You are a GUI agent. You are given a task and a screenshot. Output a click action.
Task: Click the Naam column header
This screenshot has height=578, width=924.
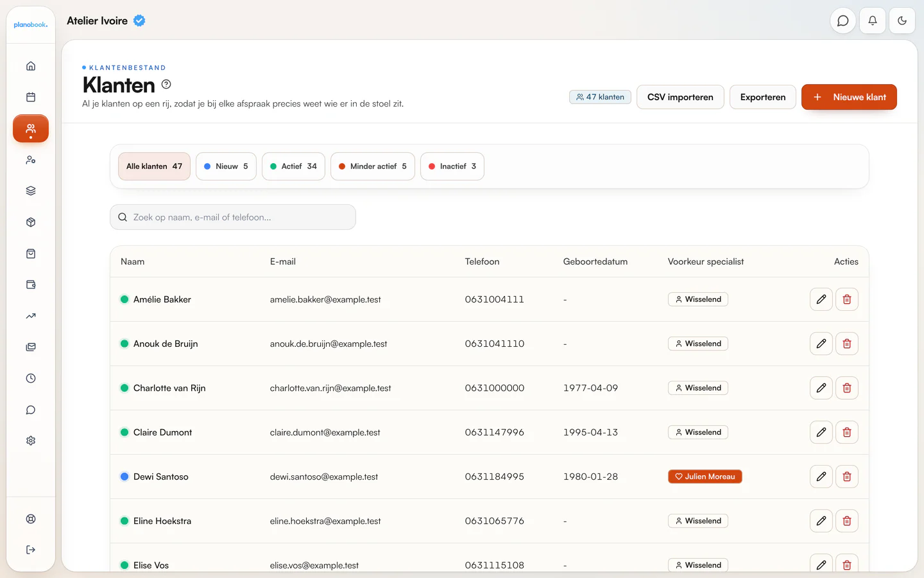tap(133, 261)
